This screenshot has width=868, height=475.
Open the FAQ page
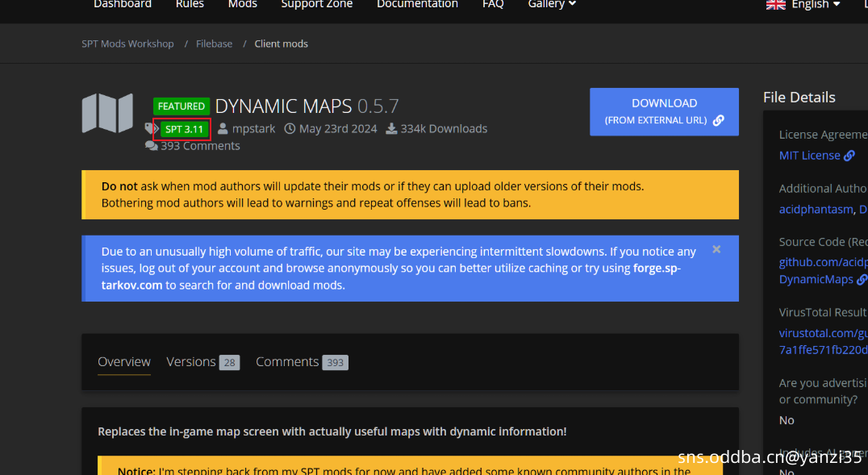tap(493, 4)
